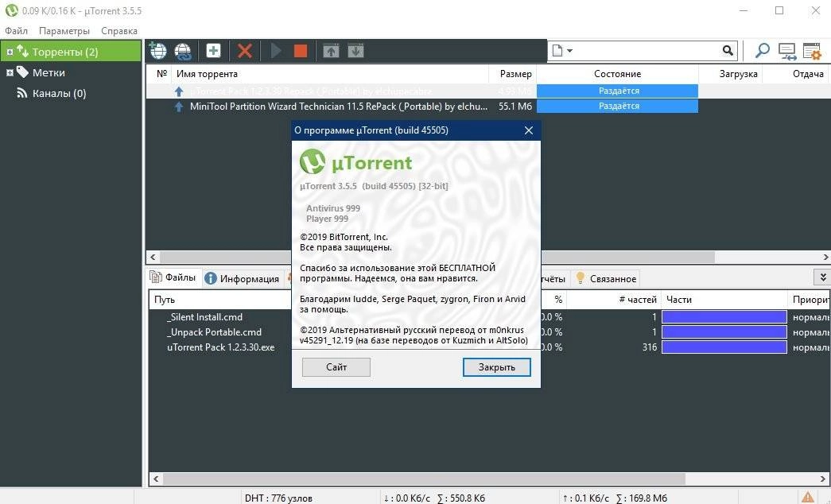
Task: Move torrent down in queue with arrow icon
Action: point(355,50)
